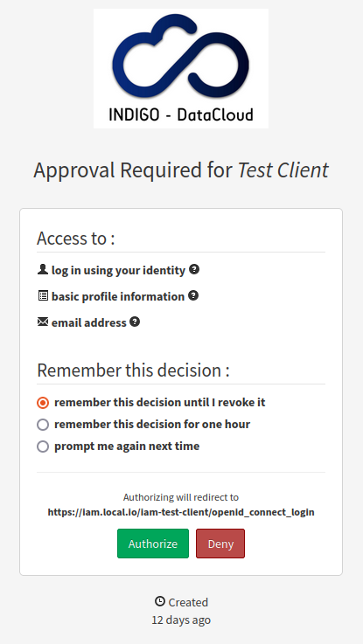Screen dimensions: 363x644
Task: Click the envelope icon beside email address
Action: [43, 322]
